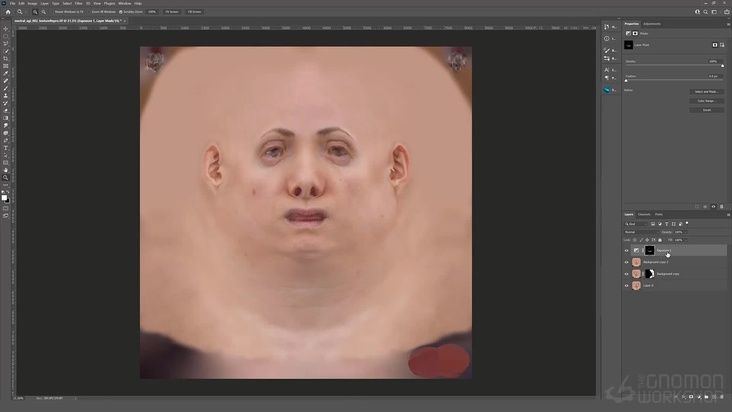The height and width of the screenshot is (412, 732).
Task: Select the Gradient tool
Action: [x=6, y=118]
